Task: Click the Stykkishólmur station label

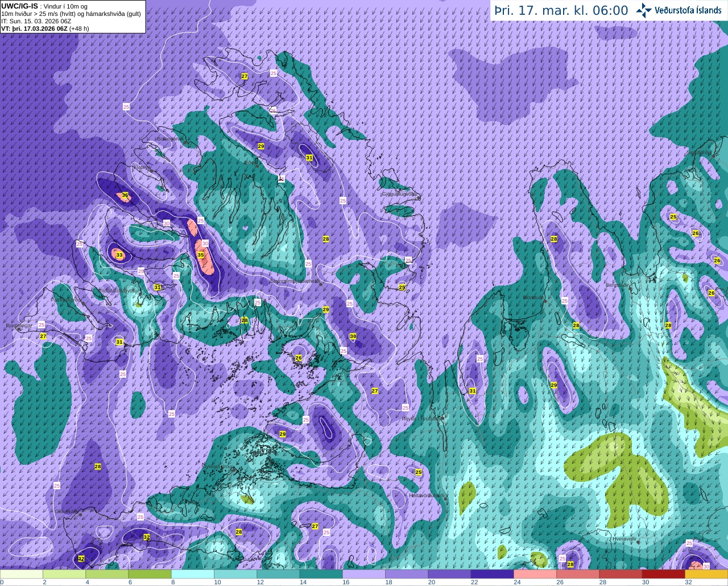Action: (x=218, y=466)
